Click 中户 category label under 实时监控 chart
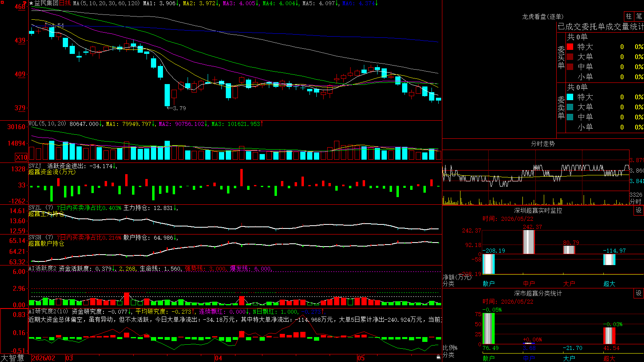 pos(529,284)
